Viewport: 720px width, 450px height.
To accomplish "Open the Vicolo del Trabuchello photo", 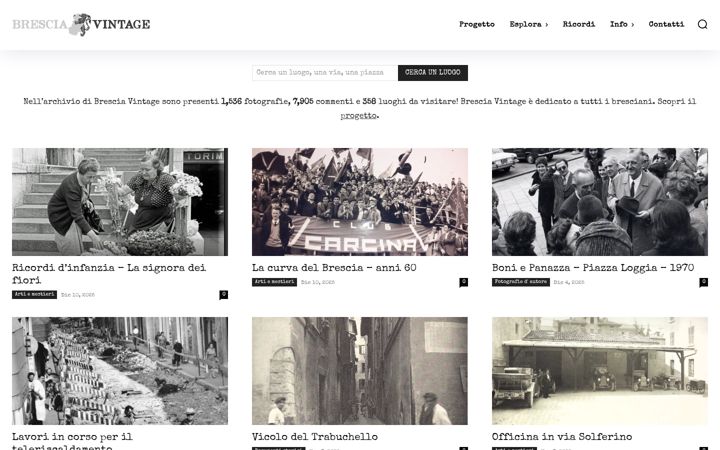I will pos(360,371).
